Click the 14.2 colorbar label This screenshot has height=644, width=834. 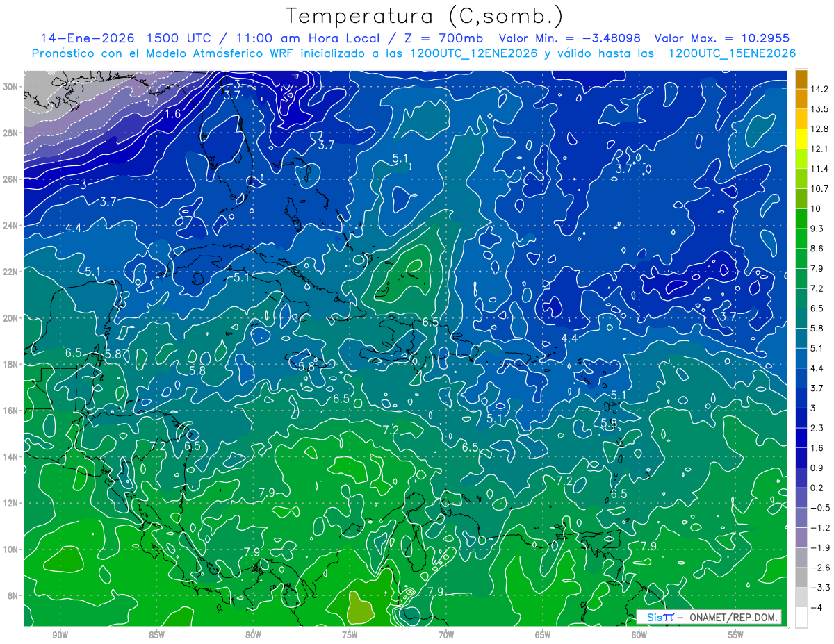[x=819, y=89]
